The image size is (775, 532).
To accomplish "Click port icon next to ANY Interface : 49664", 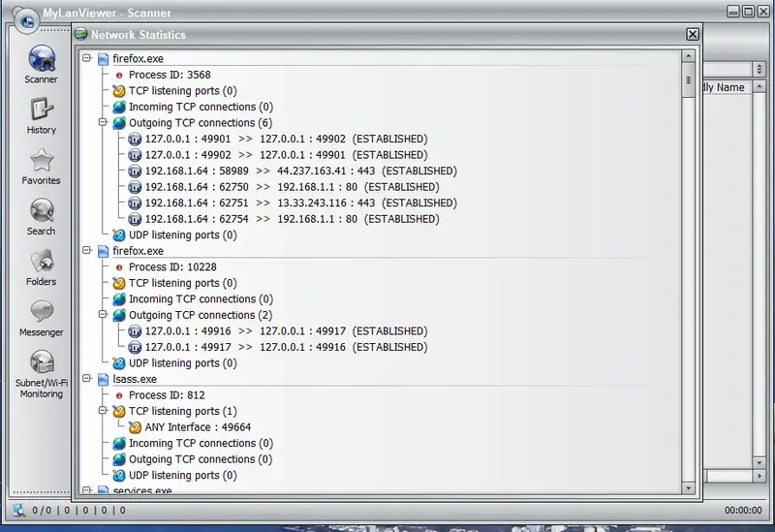I will point(135,427).
